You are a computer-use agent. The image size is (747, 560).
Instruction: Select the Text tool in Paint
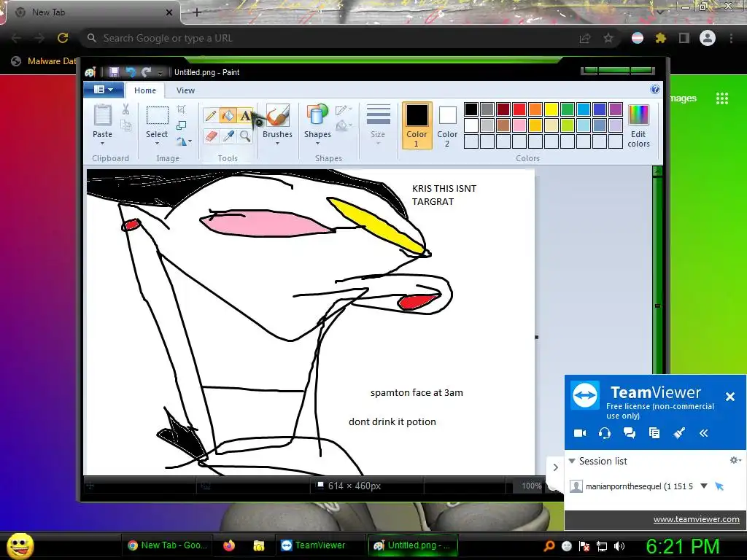point(245,115)
